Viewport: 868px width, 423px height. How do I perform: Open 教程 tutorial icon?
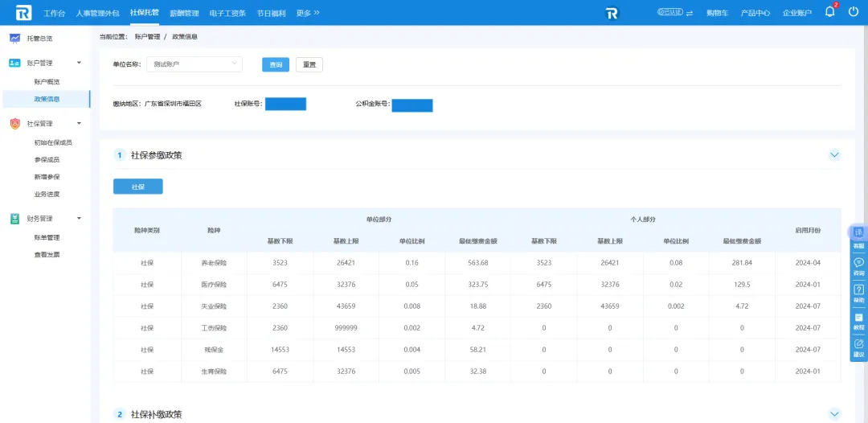tap(858, 317)
